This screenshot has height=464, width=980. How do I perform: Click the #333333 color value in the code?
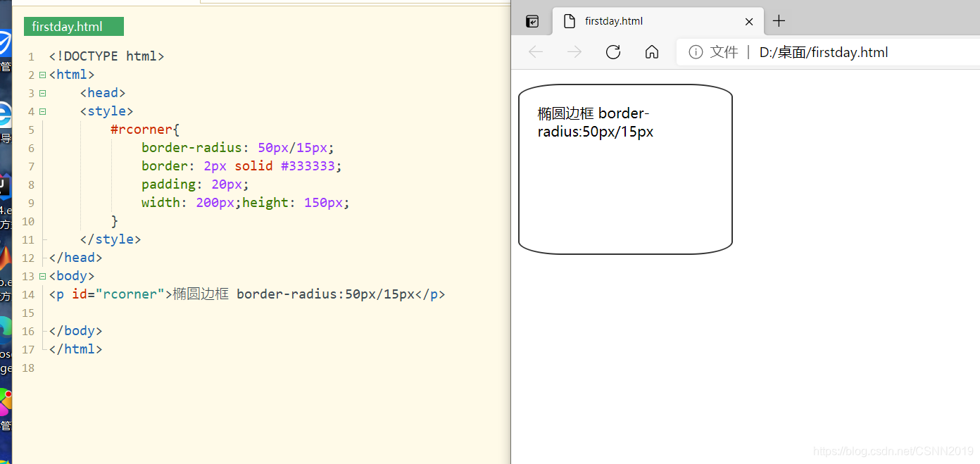coord(308,166)
